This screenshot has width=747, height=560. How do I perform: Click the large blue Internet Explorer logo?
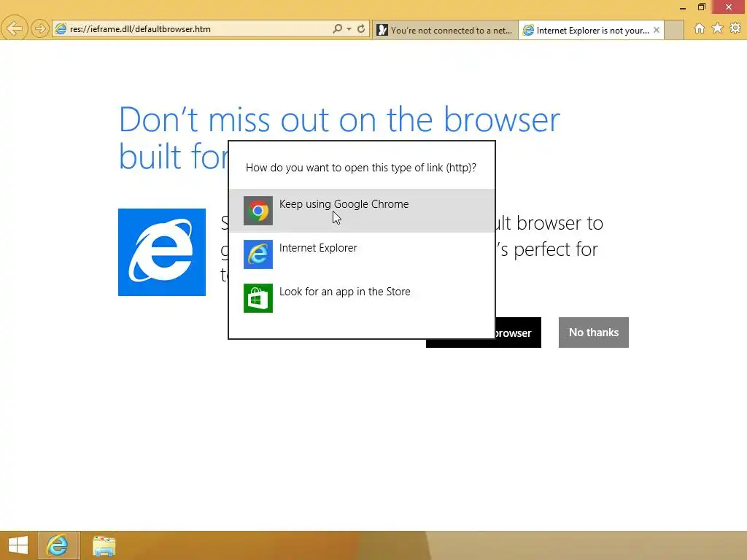(162, 252)
